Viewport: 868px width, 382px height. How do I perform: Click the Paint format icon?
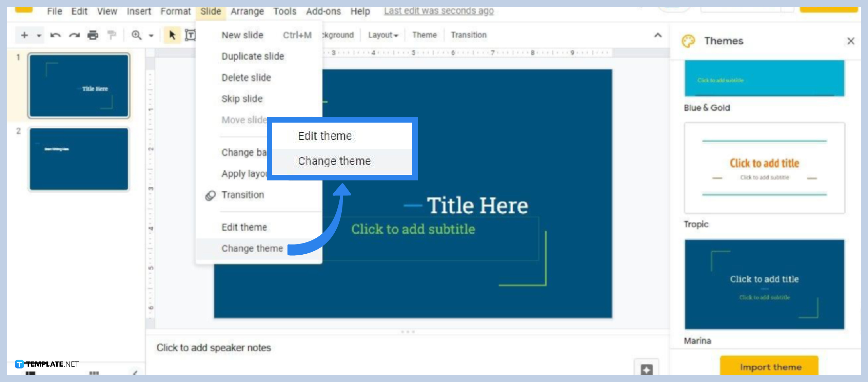click(111, 35)
